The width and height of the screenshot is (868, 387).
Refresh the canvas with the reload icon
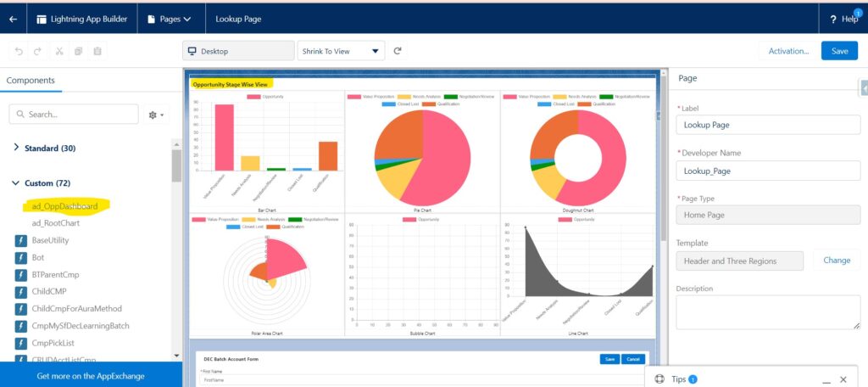click(x=398, y=51)
